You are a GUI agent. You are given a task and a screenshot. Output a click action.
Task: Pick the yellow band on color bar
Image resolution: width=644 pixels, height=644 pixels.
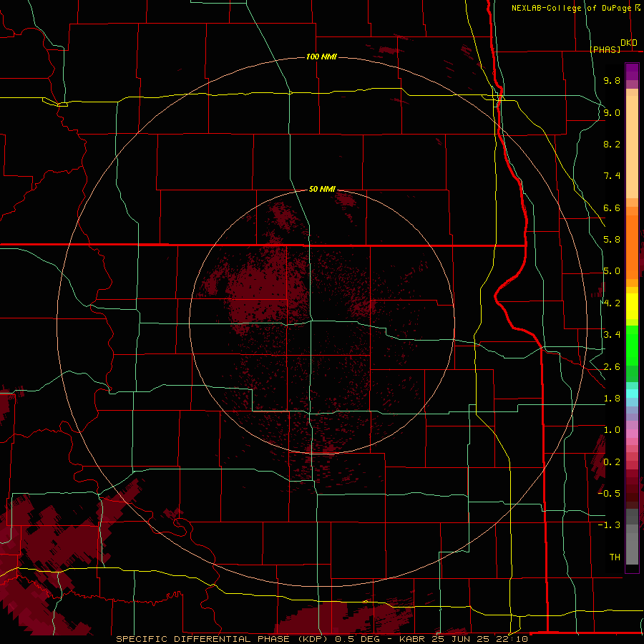coord(632,306)
